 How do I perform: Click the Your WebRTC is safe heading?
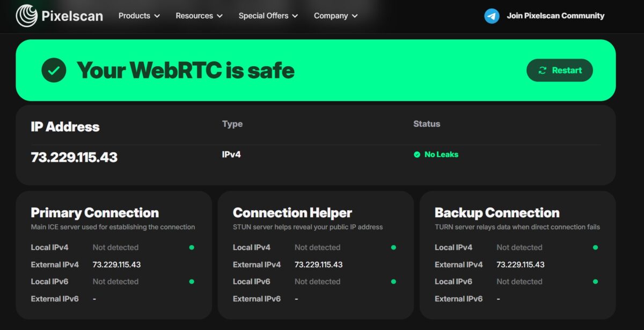(186, 70)
